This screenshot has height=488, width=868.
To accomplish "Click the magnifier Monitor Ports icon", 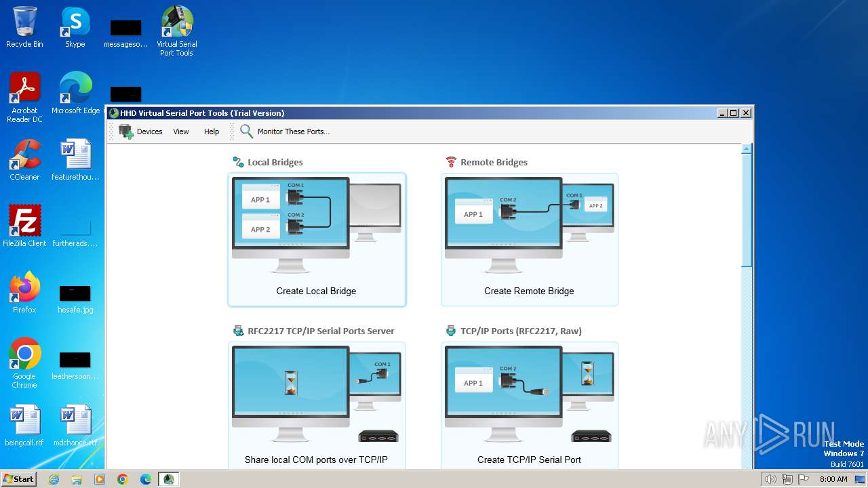I will coord(246,131).
